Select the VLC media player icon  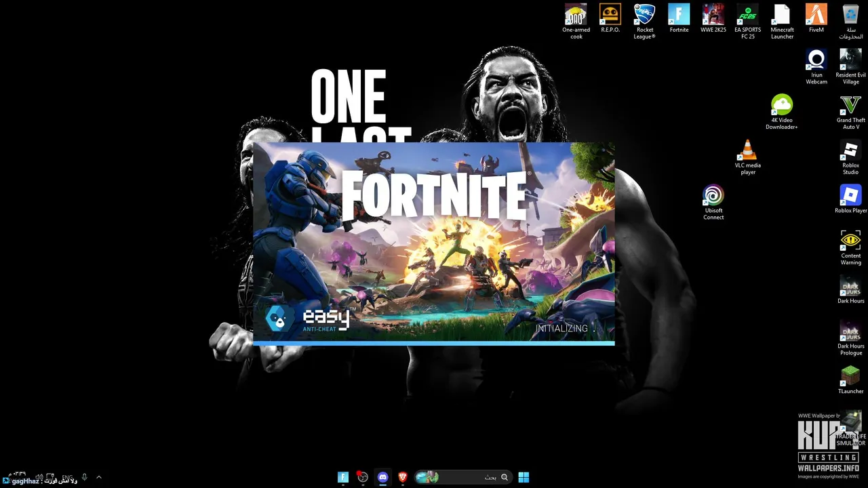747,158
